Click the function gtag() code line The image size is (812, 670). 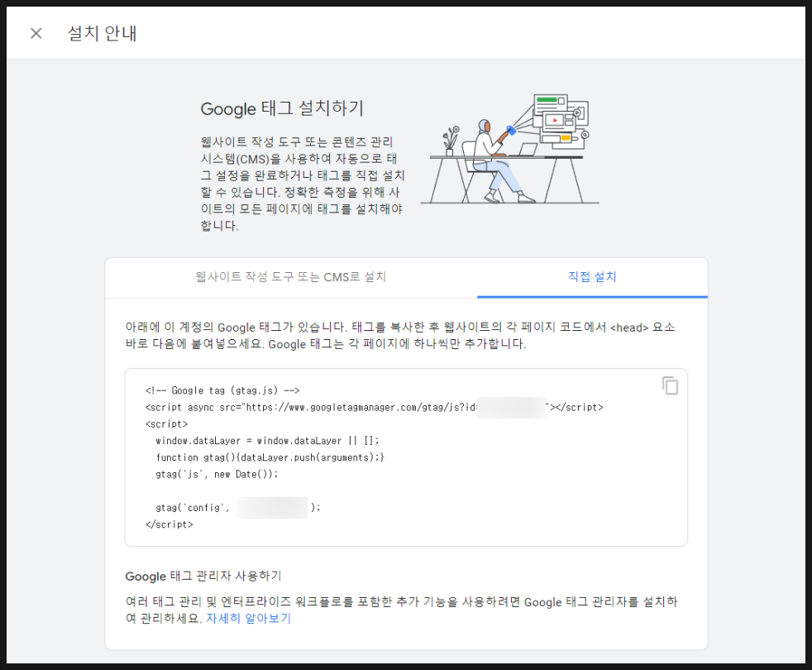pyautogui.click(x=270, y=457)
